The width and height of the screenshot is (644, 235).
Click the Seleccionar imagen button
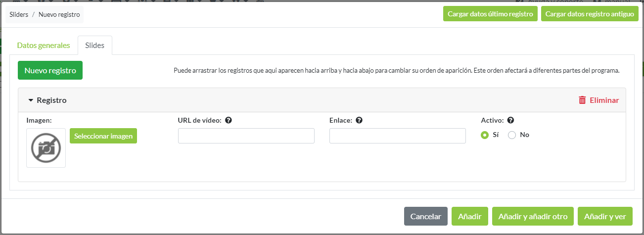[x=103, y=136]
